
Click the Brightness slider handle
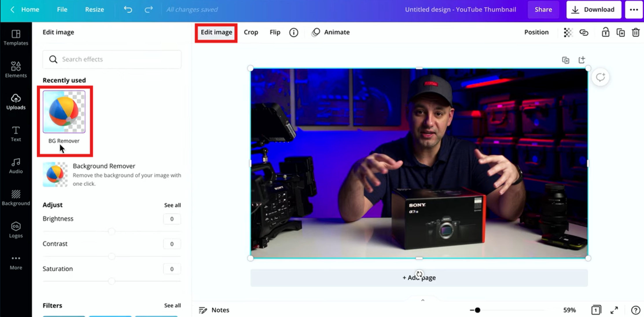pos(112,231)
